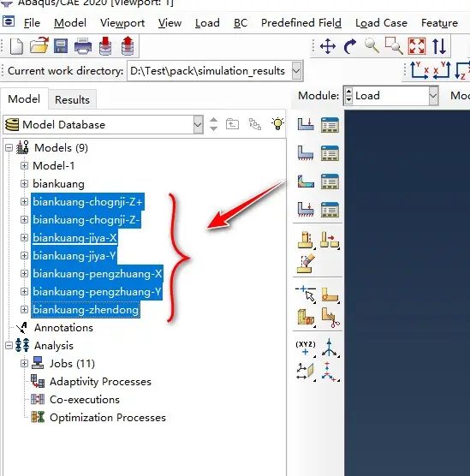Collapse the Models (9) tree node
This screenshot has height=476, width=470.
pos(9,148)
